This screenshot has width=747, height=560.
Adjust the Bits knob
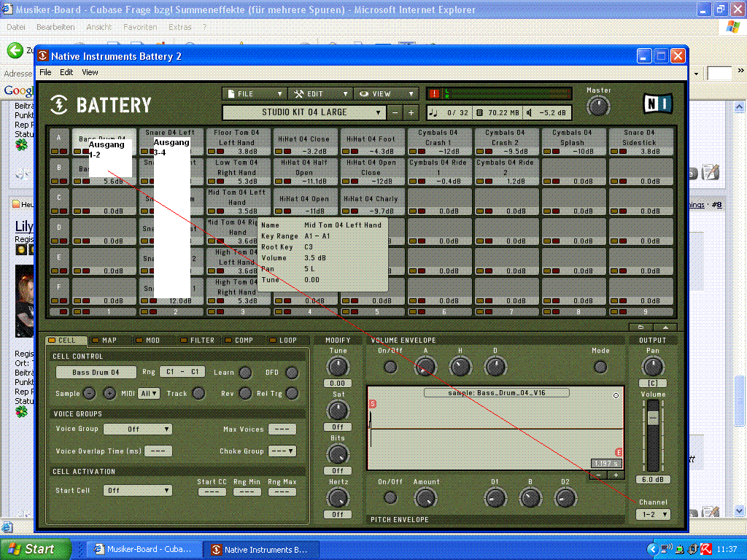coord(338,454)
